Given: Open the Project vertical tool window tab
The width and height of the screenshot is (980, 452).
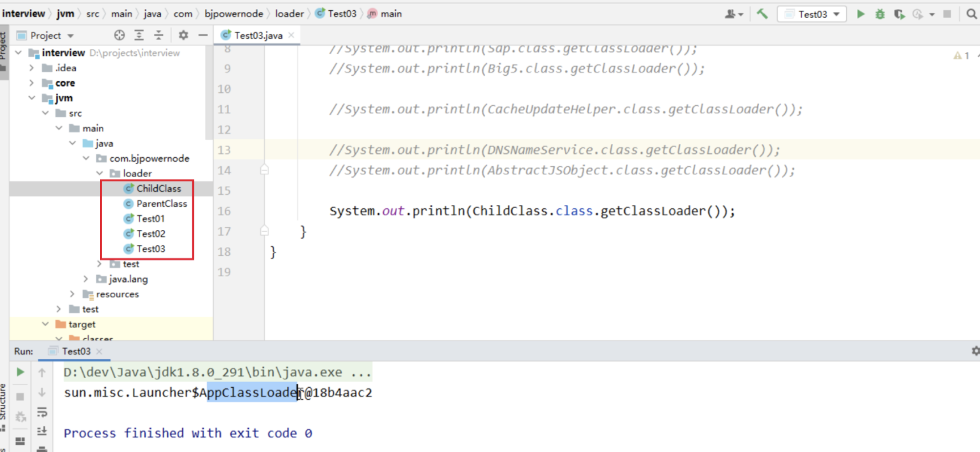Looking at the screenshot, I should click(4, 53).
